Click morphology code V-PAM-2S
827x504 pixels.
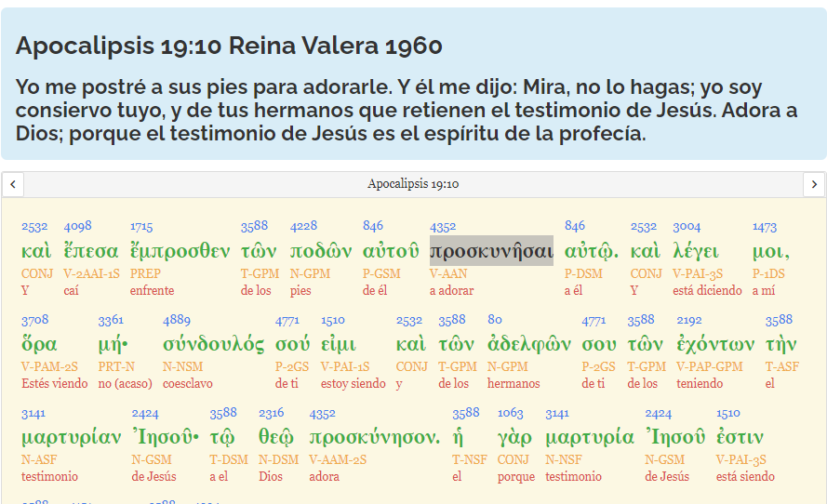(49, 366)
